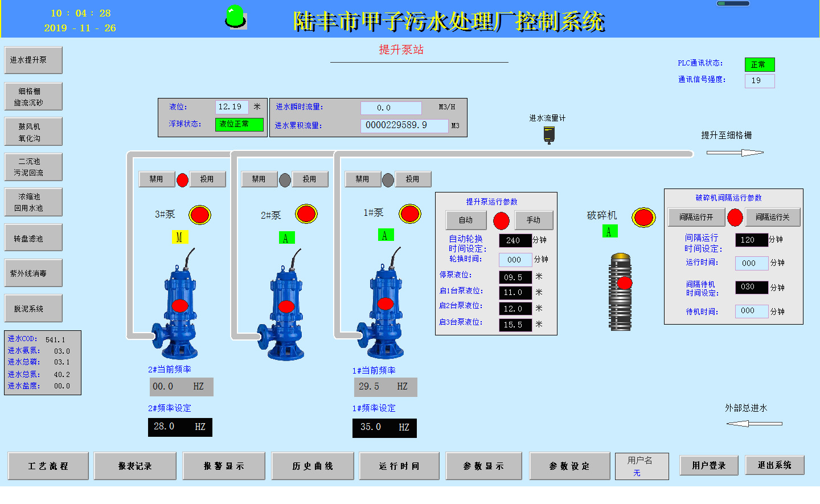Viewport: 820px width, 504px height.
Task: Switch lift pump mode to 手动
Action: [534, 220]
